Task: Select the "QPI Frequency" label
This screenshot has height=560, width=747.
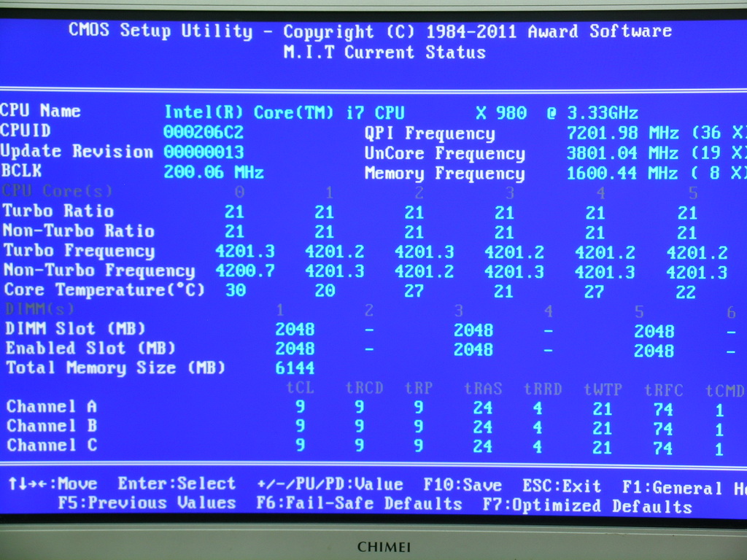Action: (430, 133)
